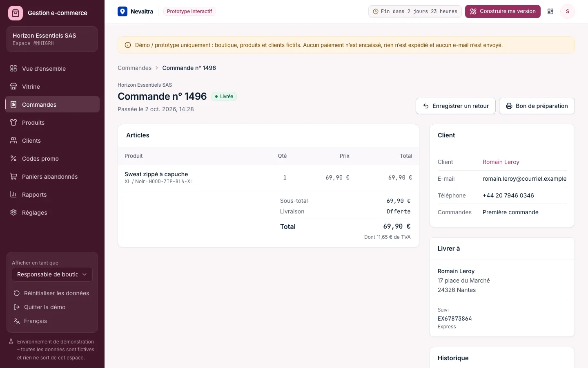Click email romain.leroy@courriel.example
The width and height of the screenshot is (588, 368).
(x=524, y=179)
